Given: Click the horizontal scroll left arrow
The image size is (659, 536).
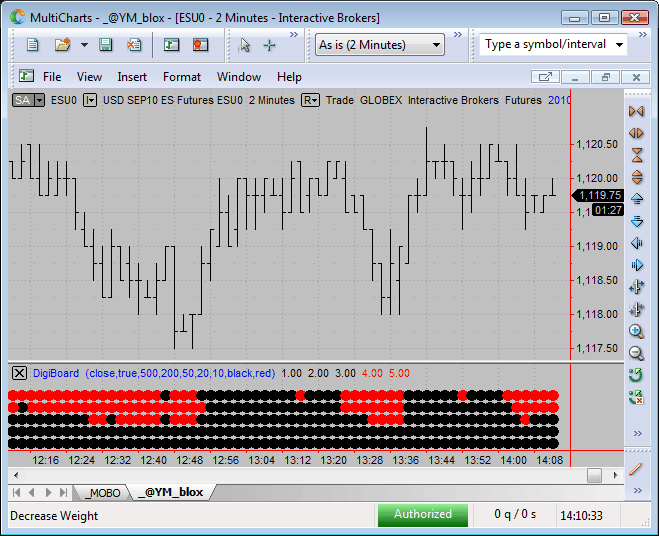Looking at the screenshot, I should (x=16, y=475).
